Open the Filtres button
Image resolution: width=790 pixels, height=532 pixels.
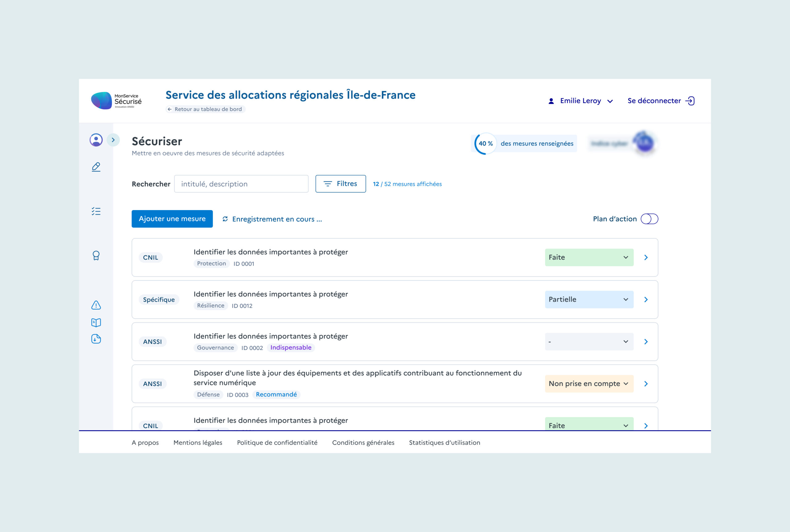340,184
